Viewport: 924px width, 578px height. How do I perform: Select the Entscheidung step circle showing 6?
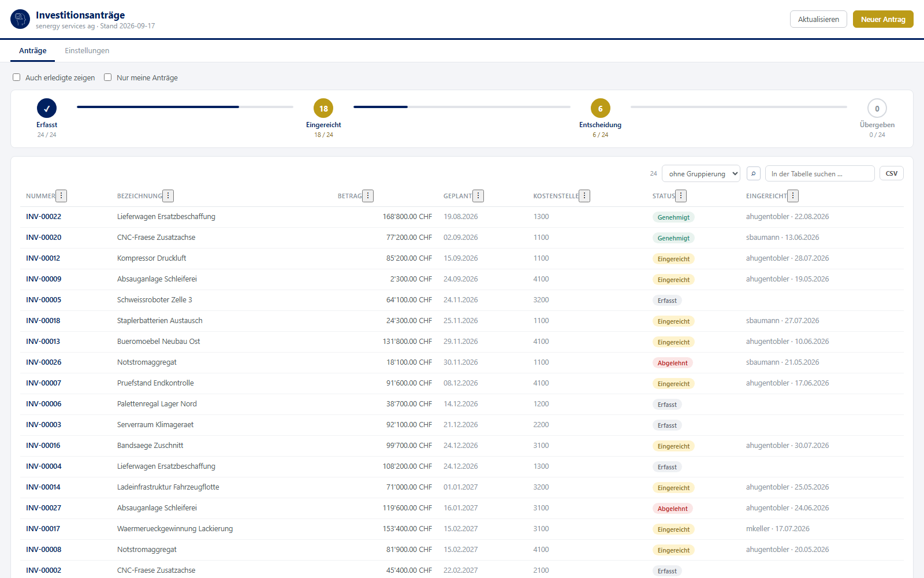pyautogui.click(x=601, y=108)
